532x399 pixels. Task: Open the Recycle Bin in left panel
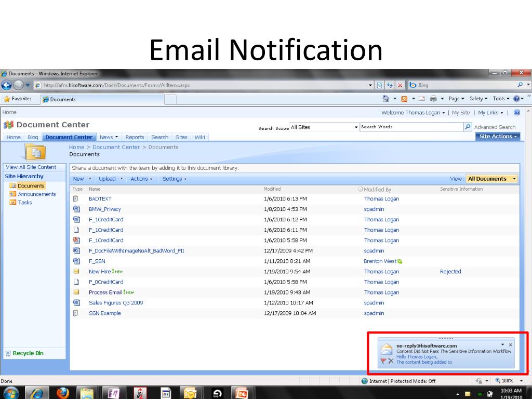click(28, 353)
